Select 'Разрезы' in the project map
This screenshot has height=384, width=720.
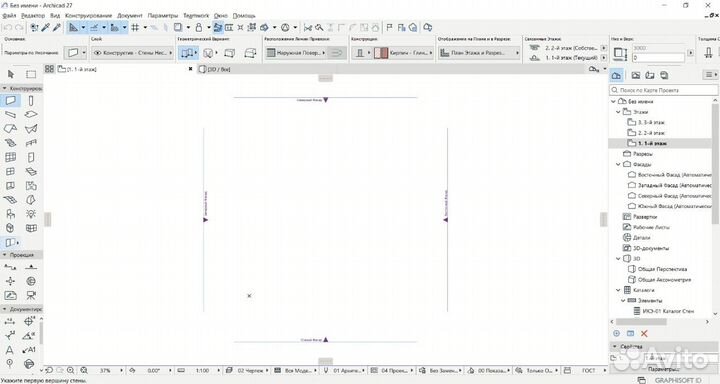pyautogui.click(x=643, y=154)
